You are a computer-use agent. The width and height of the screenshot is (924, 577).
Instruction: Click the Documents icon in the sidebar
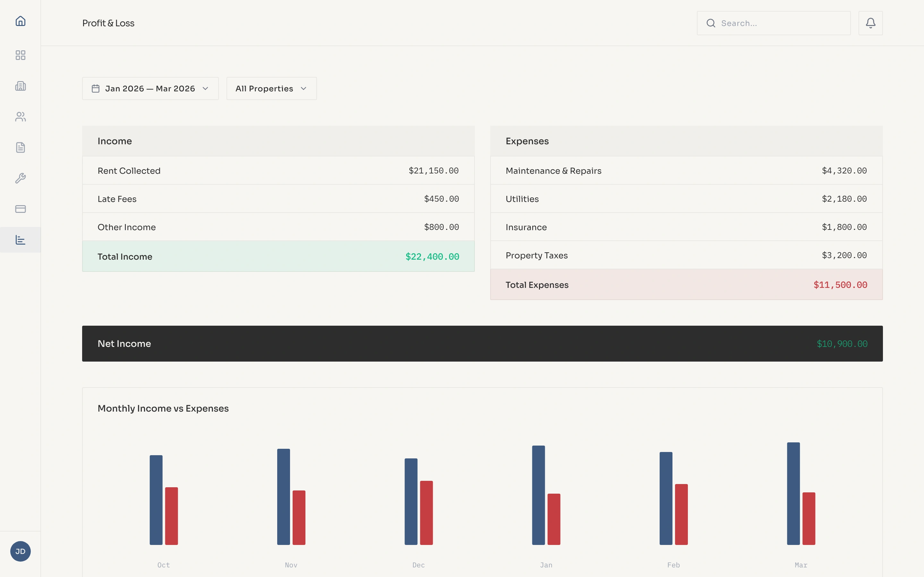(x=20, y=147)
